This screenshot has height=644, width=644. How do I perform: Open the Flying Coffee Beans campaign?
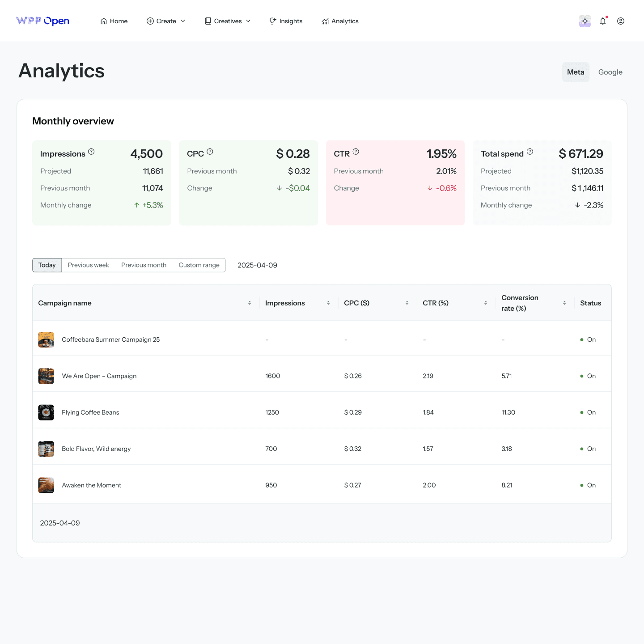point(90,412)
